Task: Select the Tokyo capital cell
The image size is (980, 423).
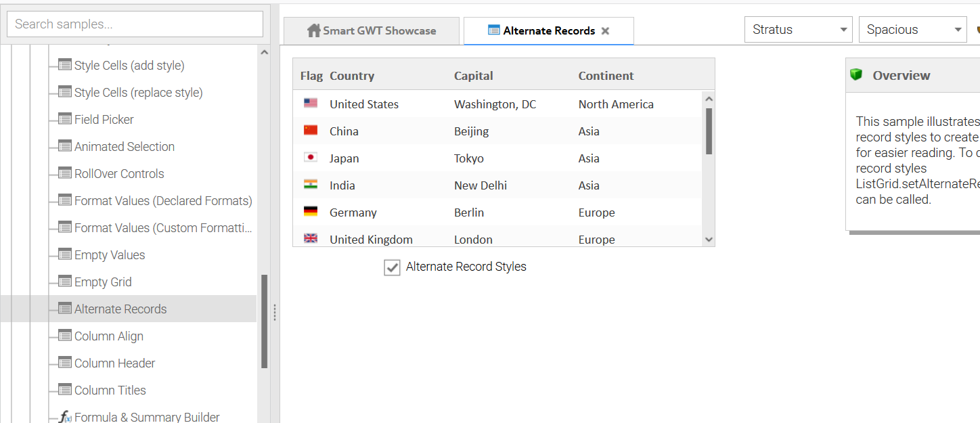Action: click(512, 158)
